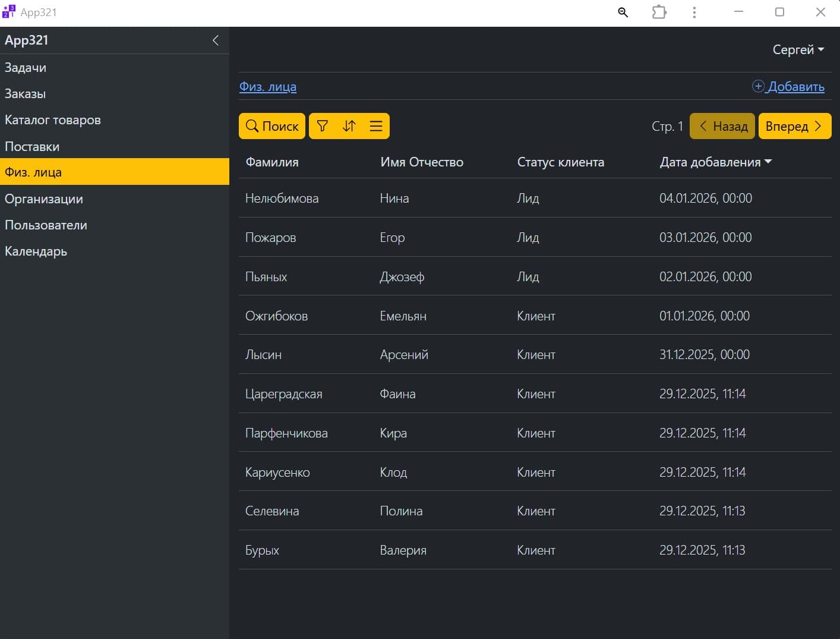Open the three-dot menu in title bar
Screen dimensions: 840x639
pyautogui.click(x=694, y=12)
